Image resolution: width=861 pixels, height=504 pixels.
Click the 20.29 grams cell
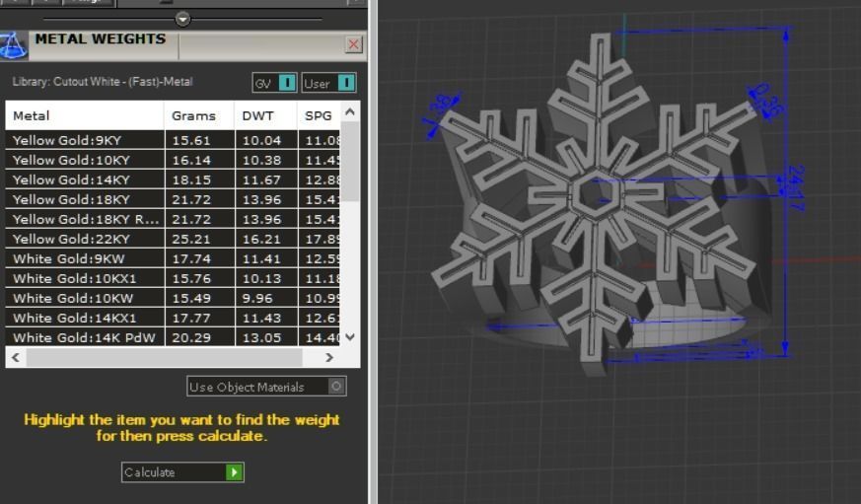click(x=199, y=337)
